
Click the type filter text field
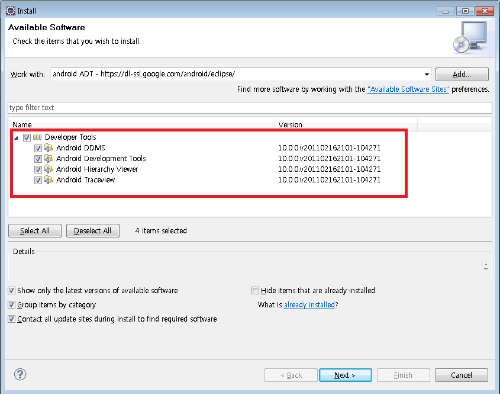coord(250,108)
